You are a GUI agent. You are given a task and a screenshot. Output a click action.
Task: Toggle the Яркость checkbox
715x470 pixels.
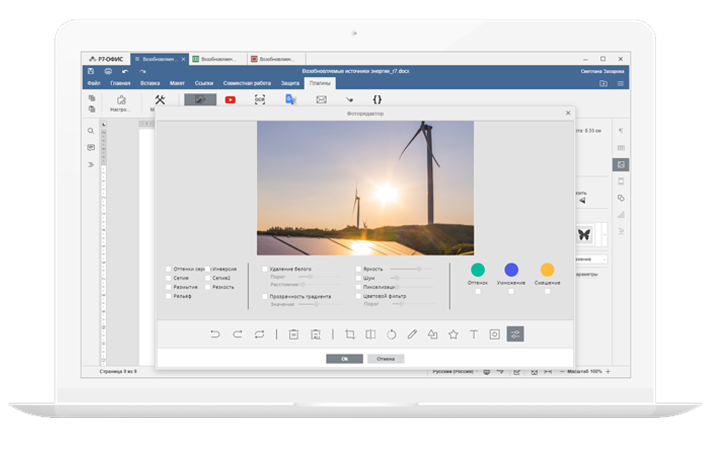pos(358,269)
